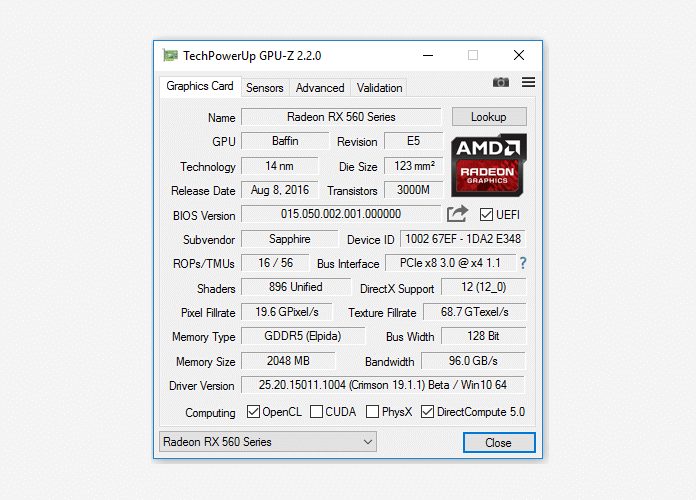The width and height of the screenshot is (696, 500).
Task: Click the 'BIOS Version' label
Action: click(204, 216)
